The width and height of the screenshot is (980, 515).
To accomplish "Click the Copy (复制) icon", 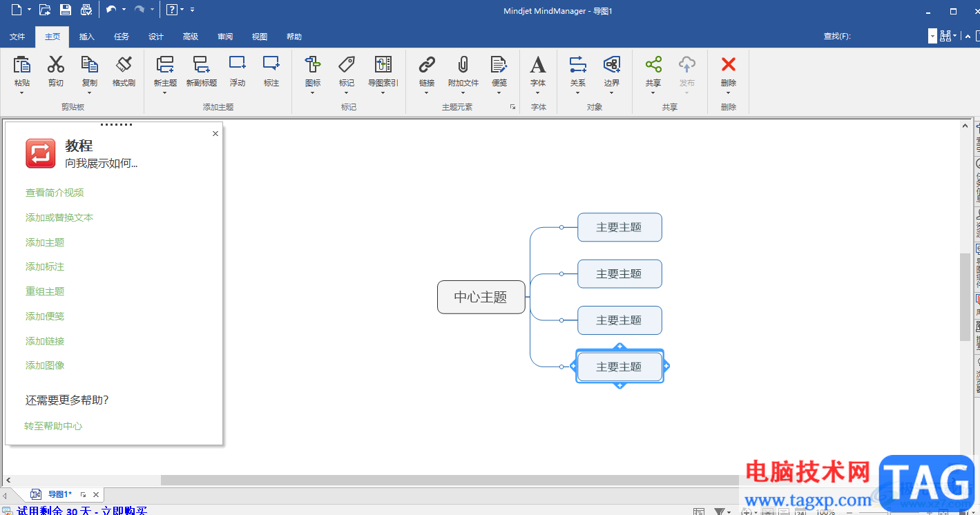I will 90,65.
